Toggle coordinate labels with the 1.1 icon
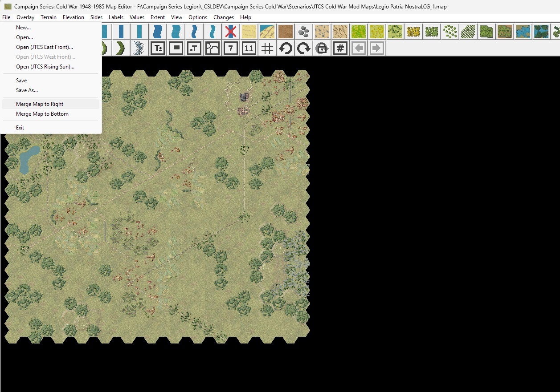Screen dimensions: 560x392 pos(249,48)
